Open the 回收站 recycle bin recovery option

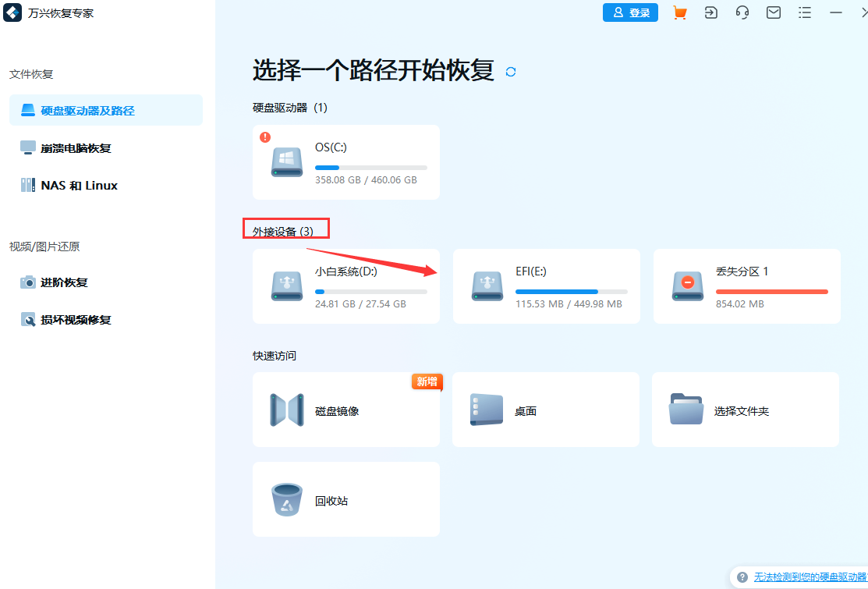(345, 499)
